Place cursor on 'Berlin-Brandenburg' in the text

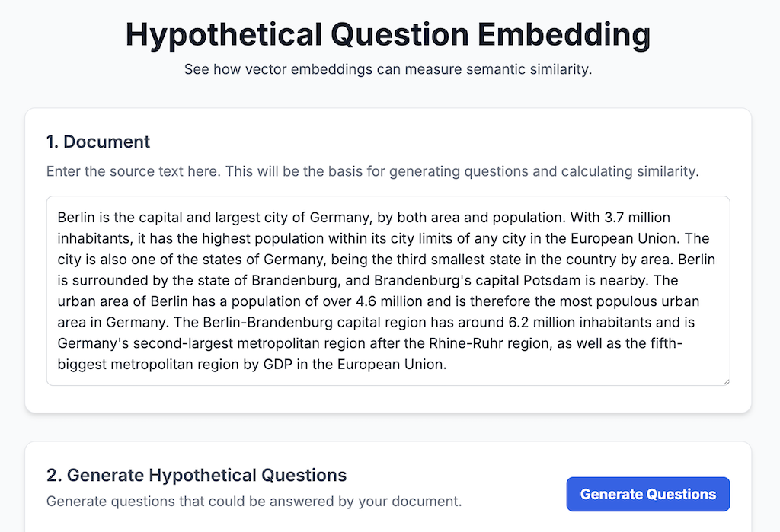click(x=267, y=322)
